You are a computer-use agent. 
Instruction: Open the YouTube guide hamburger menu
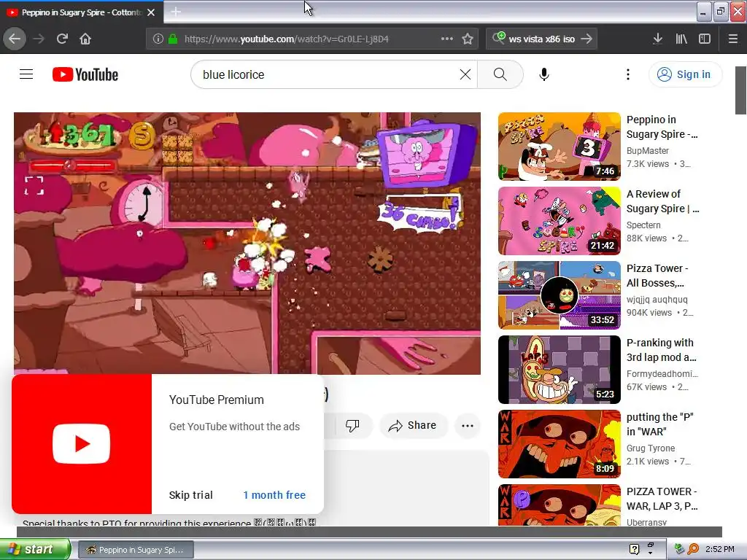(26, 74)
